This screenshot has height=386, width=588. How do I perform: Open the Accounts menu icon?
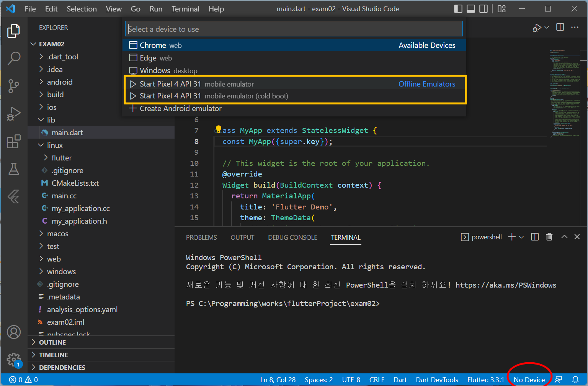(x=14, y=332)
